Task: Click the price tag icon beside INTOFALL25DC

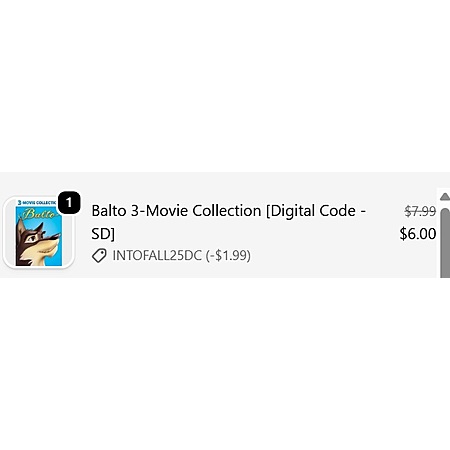Action: [99, 256]
